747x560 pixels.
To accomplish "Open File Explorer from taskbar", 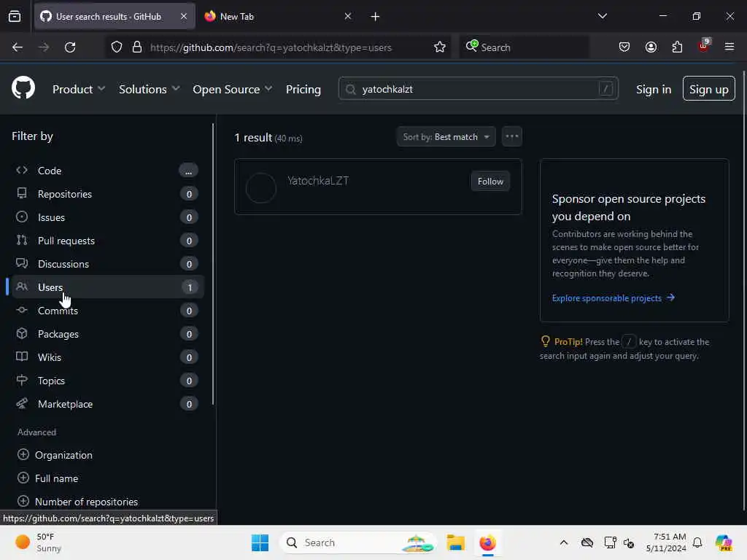I will coord(455,542).
